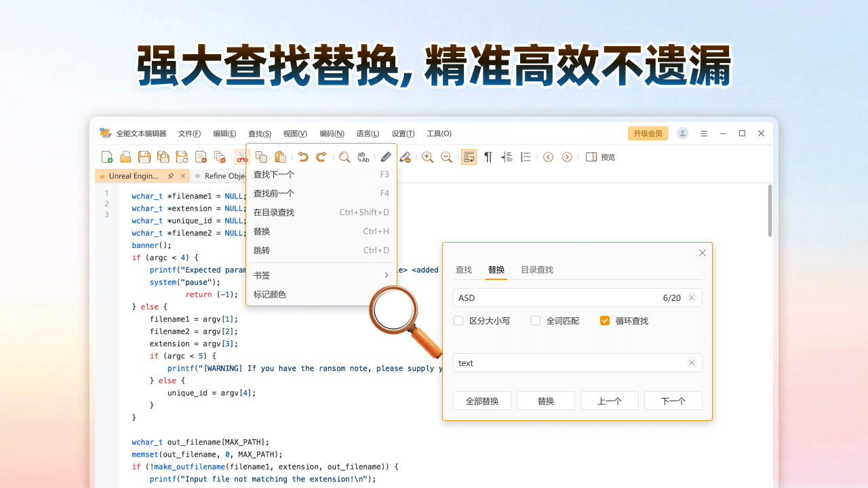Click the new file icon
Screen dimensions: 868x488
(106, 157)
